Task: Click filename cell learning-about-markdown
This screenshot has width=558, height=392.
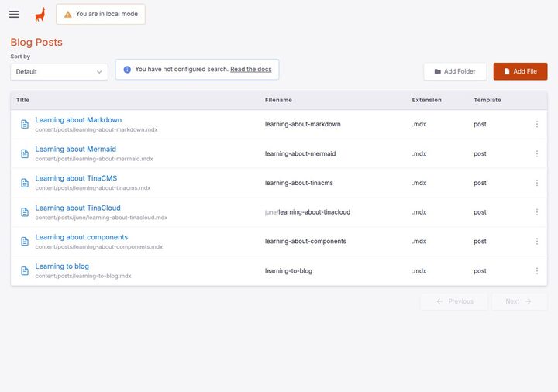Action: click(x=303, y=124)
